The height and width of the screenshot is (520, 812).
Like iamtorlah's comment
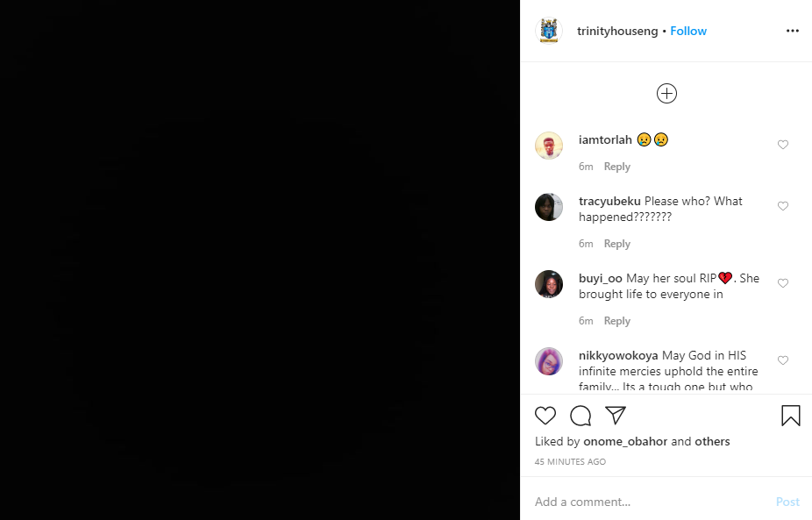783,145
